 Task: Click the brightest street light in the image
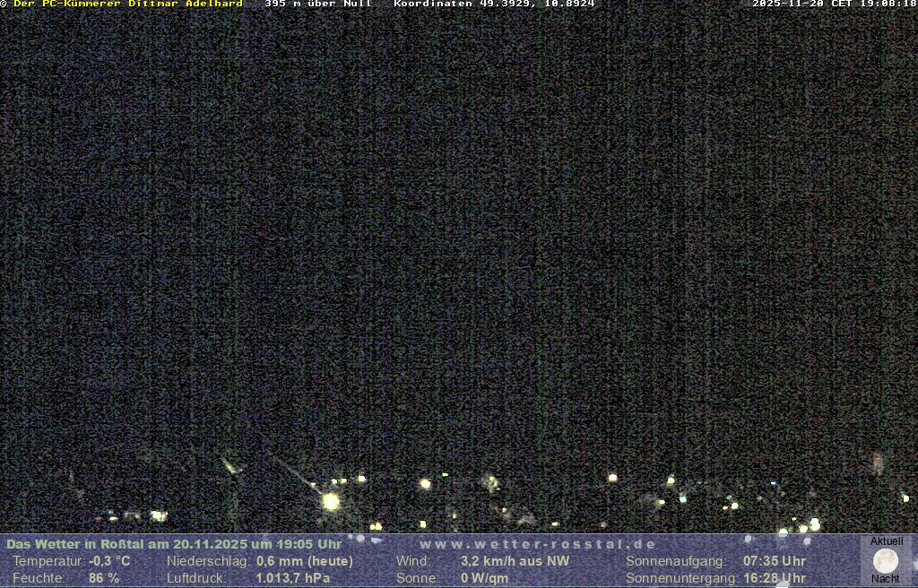(331, 501)
